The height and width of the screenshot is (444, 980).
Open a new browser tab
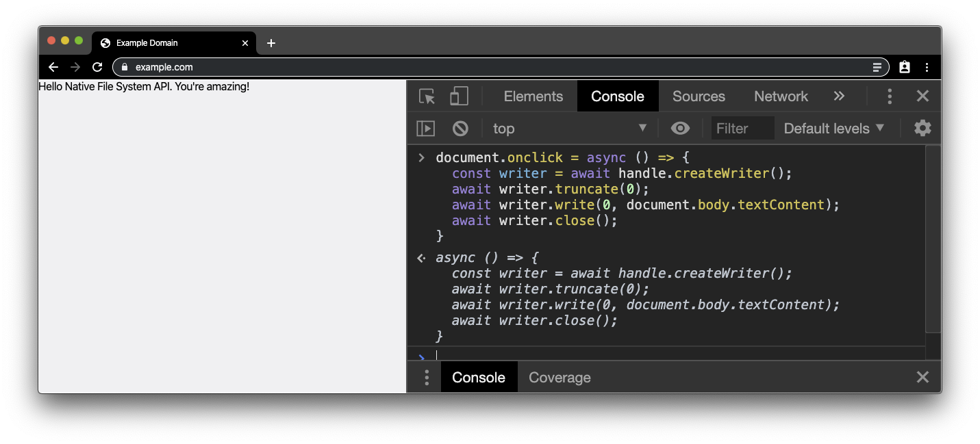(271, 43)
